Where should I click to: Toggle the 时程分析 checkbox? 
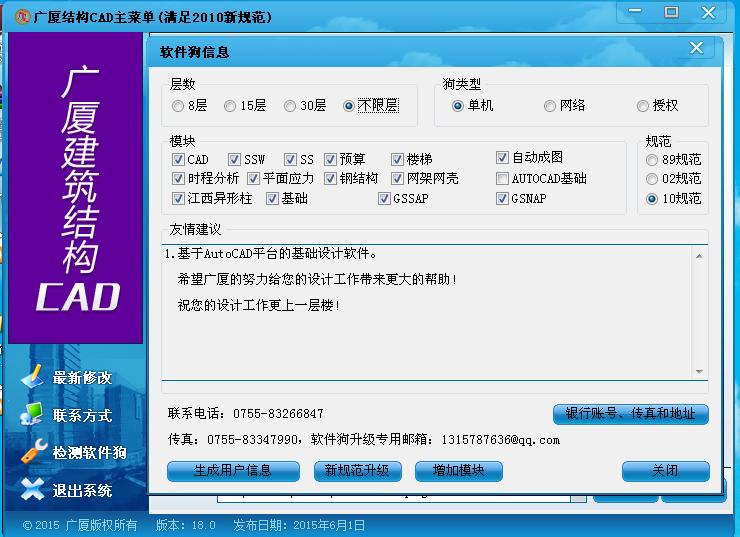click(x=178, y=178)
